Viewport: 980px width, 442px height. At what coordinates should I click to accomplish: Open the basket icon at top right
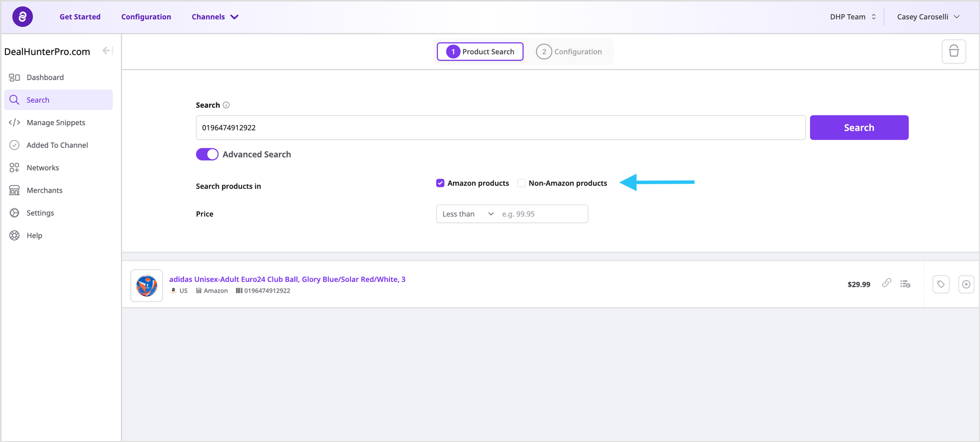point(954,51)
